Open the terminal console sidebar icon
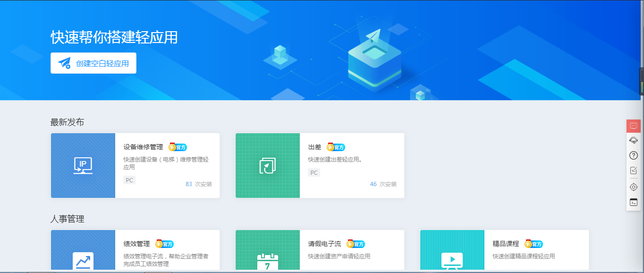Image resolution: width=644 pixels, height=273 pixels. [634, 202]
